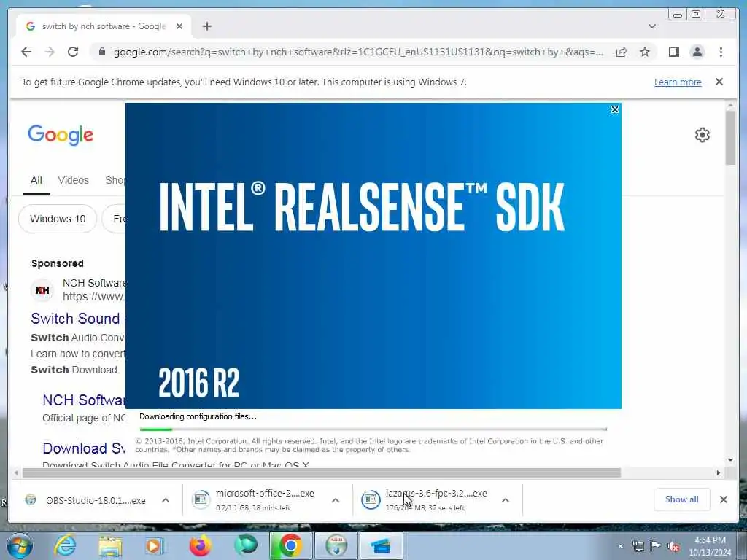
Task: Click the scroll right arrow
Action: [719, 472]
